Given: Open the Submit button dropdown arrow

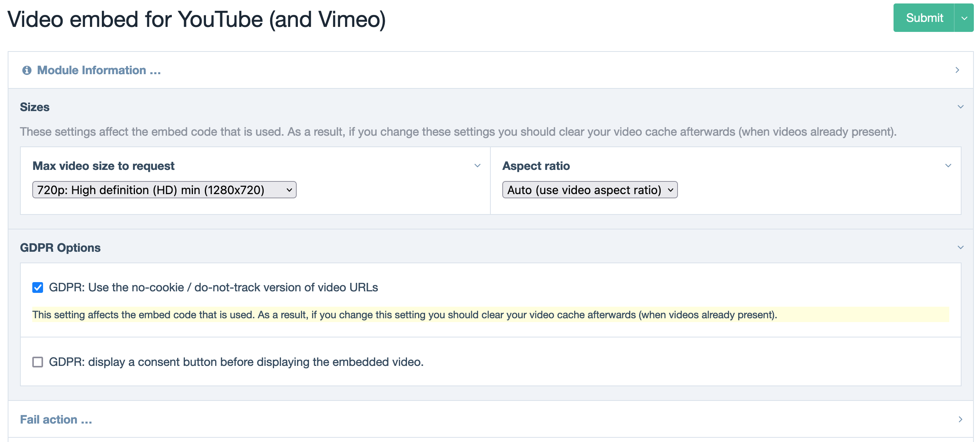Looking at the screenshot, I should pos(964,18).
